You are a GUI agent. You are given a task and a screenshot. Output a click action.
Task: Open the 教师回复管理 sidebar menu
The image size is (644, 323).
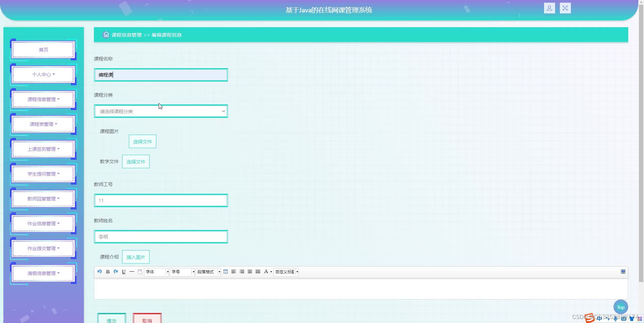click(x=43, y=199)
